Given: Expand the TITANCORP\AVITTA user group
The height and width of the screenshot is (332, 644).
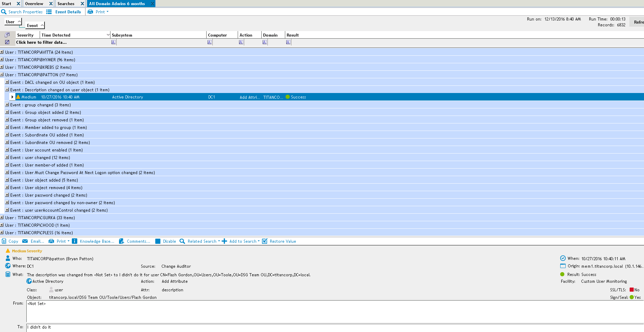Looking at the screenshot, I should [x=2, y=52].
